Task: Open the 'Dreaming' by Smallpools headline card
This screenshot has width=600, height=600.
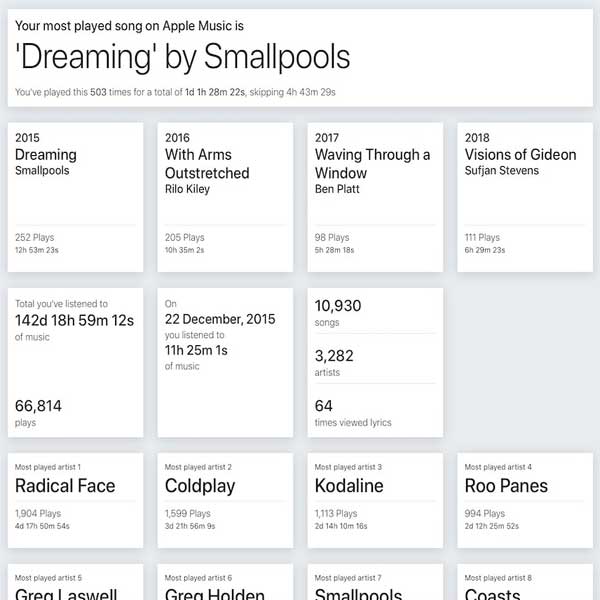Action: [x=300, y=58]
